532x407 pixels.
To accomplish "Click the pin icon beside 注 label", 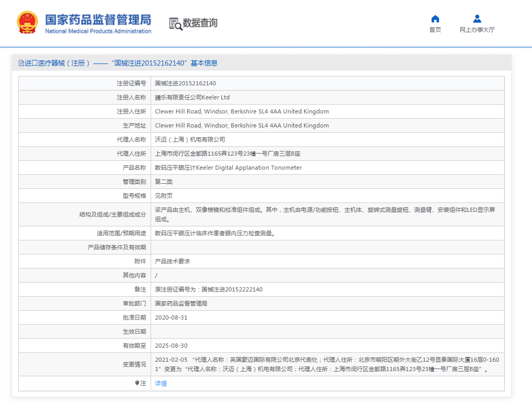I will tap(137, 383).
